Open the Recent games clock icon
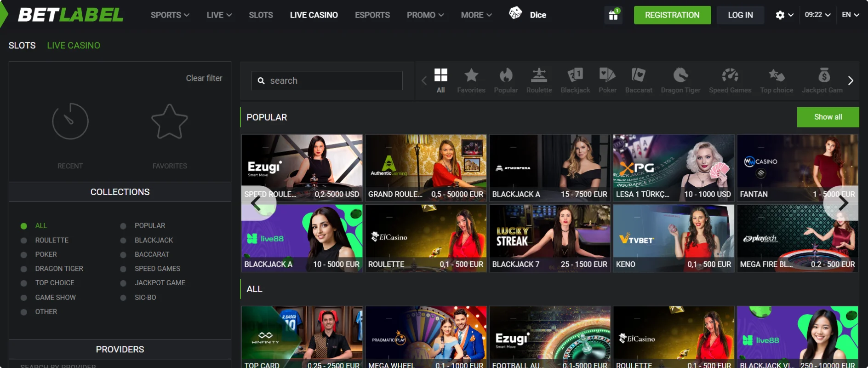 [x=70, y=121]
